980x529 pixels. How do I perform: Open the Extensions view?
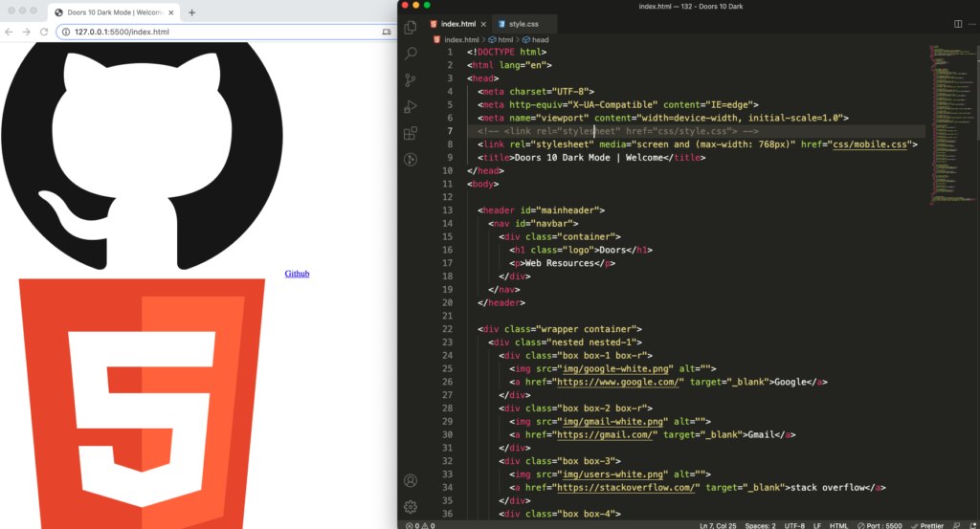pos(411,133)
